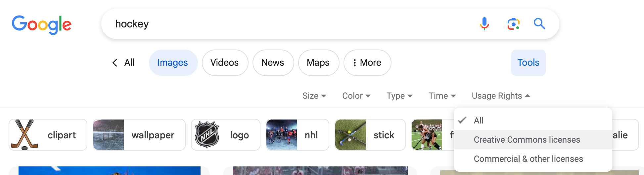
Task: Toggle the Tools button
Action: [x=528, y=63]
